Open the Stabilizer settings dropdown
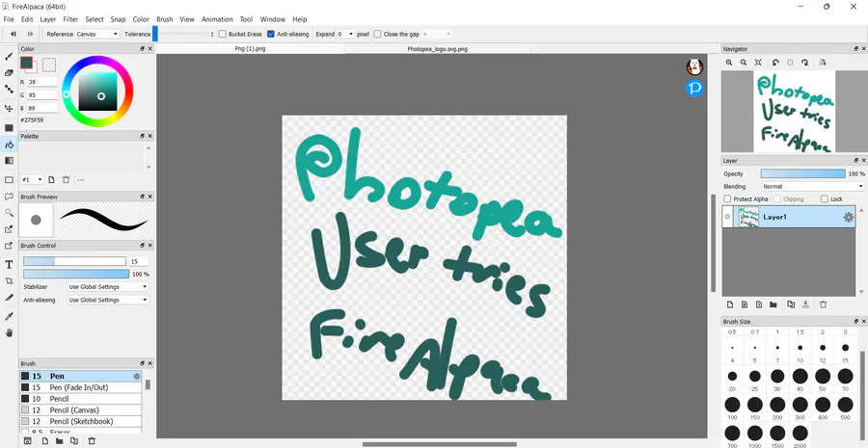The height and width of the screenshot is (448, 868). (108, 287)
